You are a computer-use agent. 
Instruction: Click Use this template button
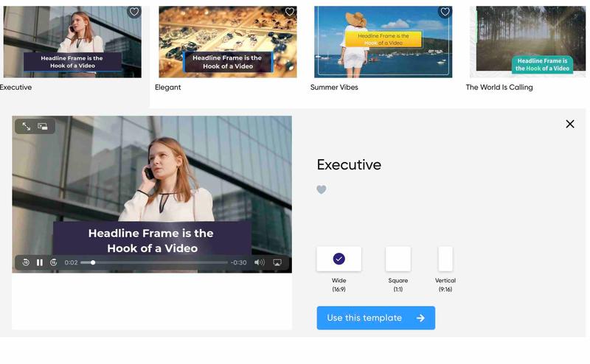[376, 318]
